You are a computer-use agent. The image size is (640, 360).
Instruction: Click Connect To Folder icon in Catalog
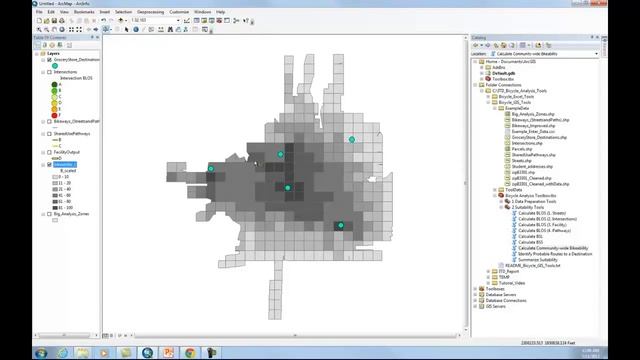[538, 45]
